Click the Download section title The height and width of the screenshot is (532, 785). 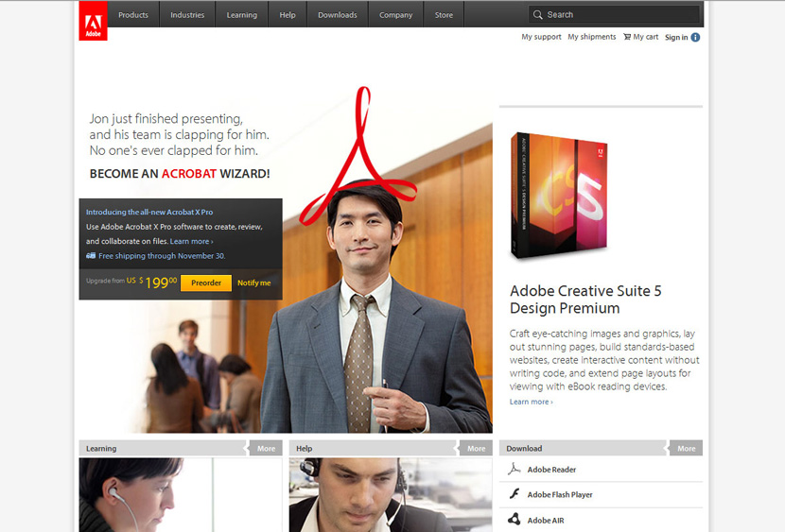524,449
